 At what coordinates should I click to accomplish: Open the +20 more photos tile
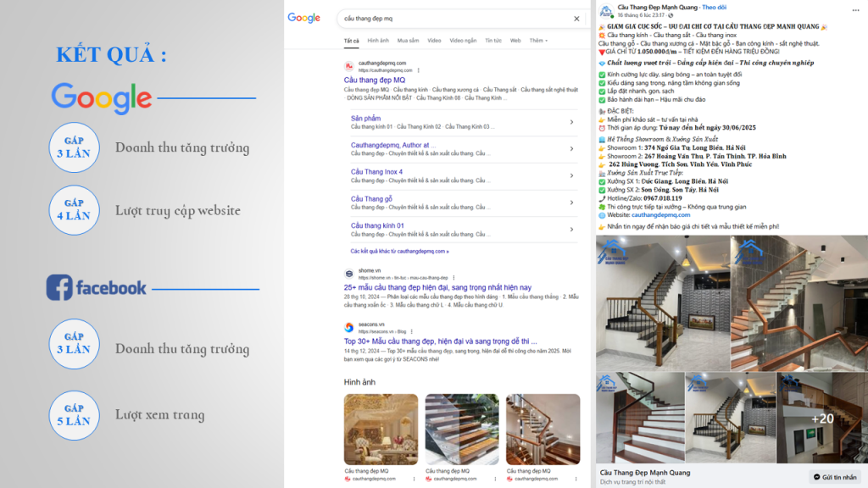click(822, 418)
